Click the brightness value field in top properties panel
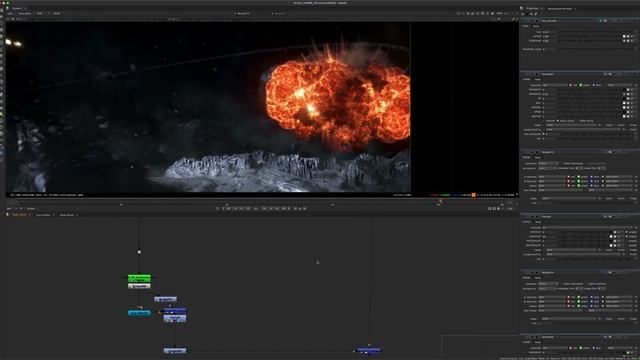Viewport: 640px width, 360px height. 549,41
